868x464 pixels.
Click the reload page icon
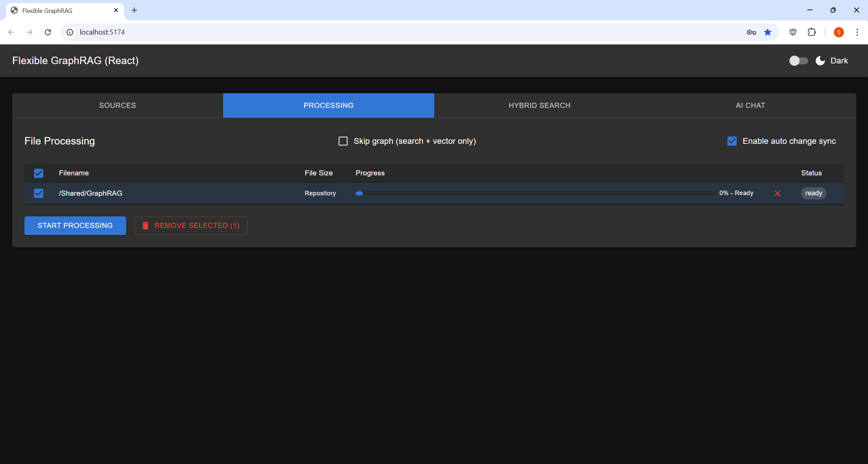pos(48,32)
